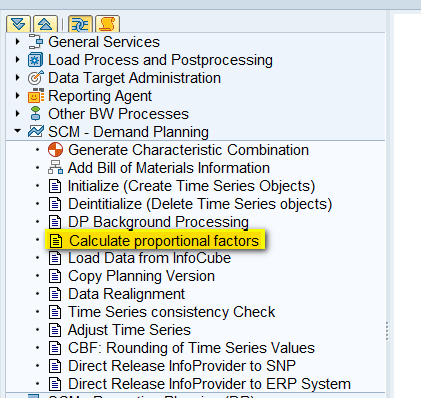
Task: Select Calculate proportional factors process
Action: [x=164, y=241]
